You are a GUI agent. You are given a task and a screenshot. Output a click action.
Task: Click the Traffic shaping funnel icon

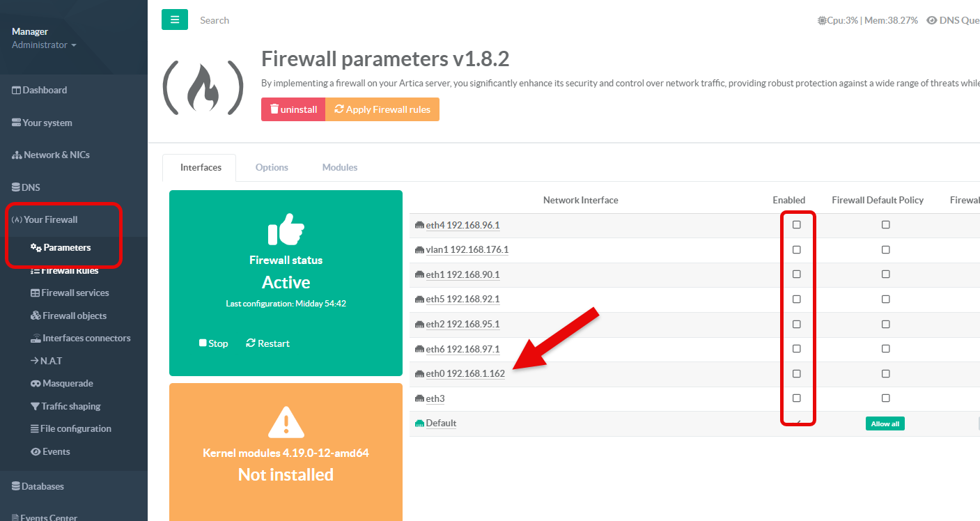36,407
